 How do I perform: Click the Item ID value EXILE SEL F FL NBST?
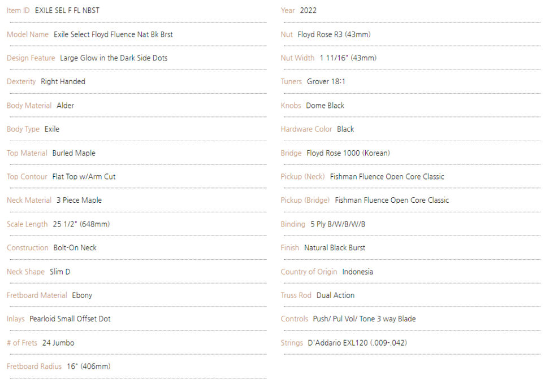(x=67, y=11)
